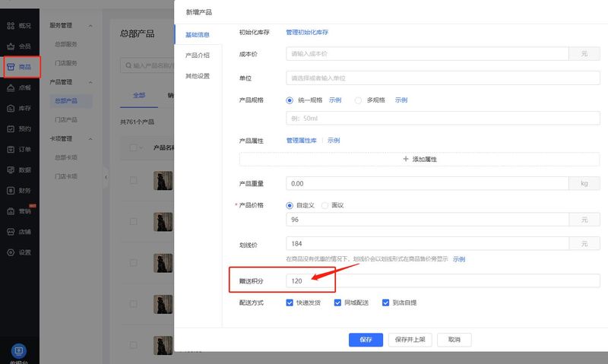The height and width of the screenshot is (364, 608).
Task: Open 总部产品 submenu item
Action: click(66, 101)
